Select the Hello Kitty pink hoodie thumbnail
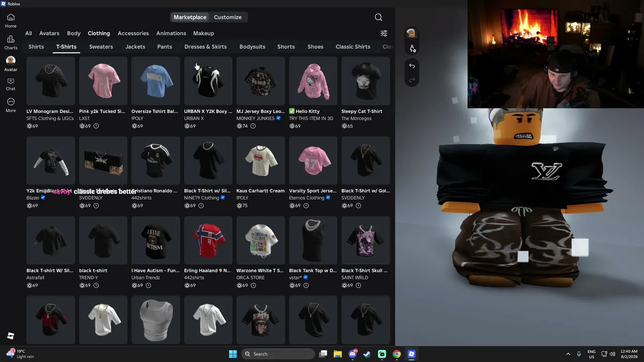The width and height of the screenshot is (644, 362). pyautogui.click(x=313, y=81)
